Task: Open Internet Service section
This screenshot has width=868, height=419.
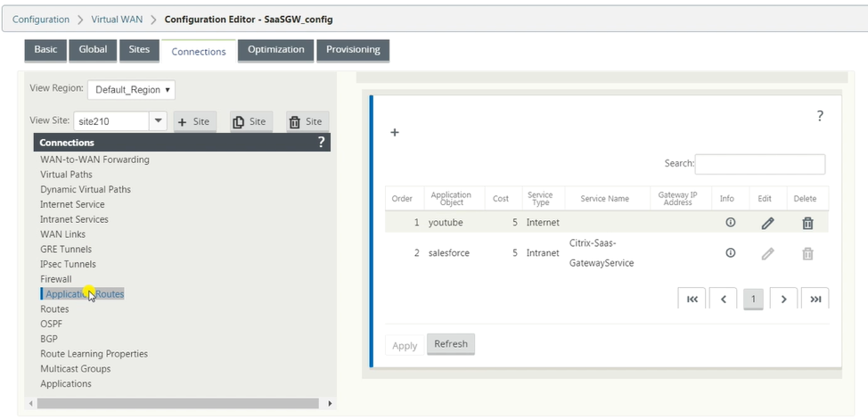Action: tap(72, 204)
